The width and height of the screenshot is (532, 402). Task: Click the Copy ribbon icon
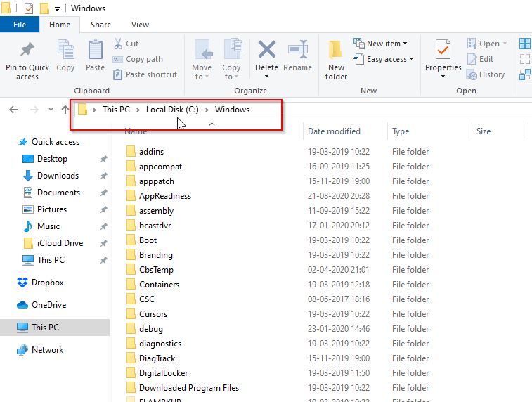(65, 51)
